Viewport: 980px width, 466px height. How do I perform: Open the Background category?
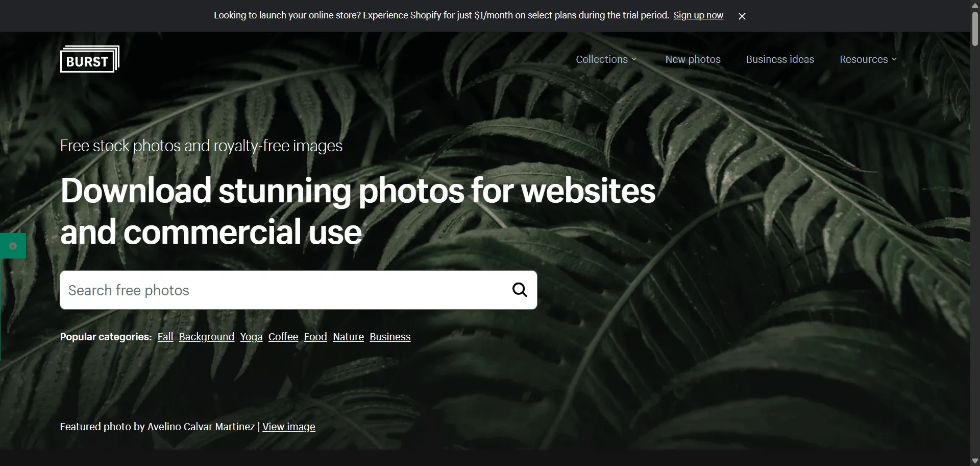point(206,337)
